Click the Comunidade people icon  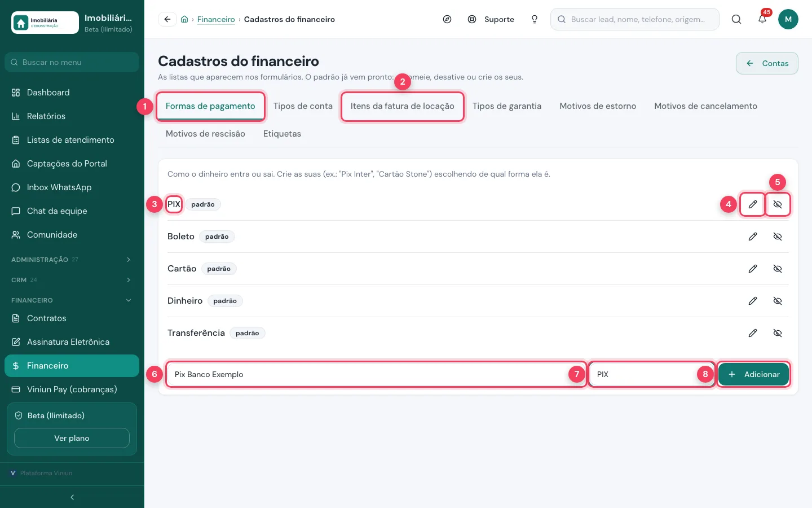(x=16, y=235)
